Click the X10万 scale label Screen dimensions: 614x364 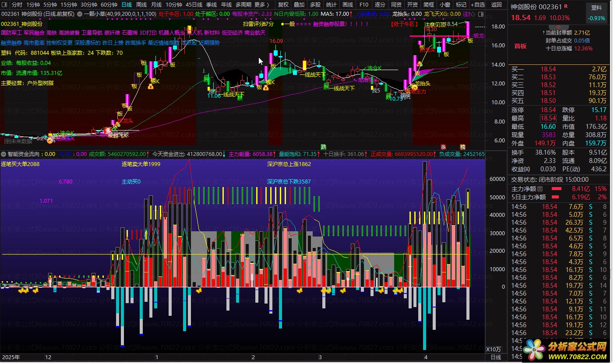pyautogui.click(x=494, y=349)
